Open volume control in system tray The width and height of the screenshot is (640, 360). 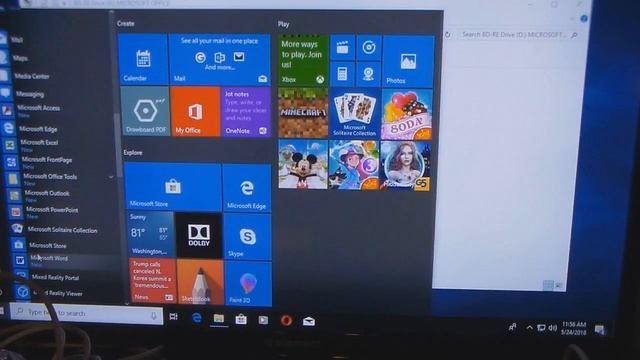coord(553,328)
